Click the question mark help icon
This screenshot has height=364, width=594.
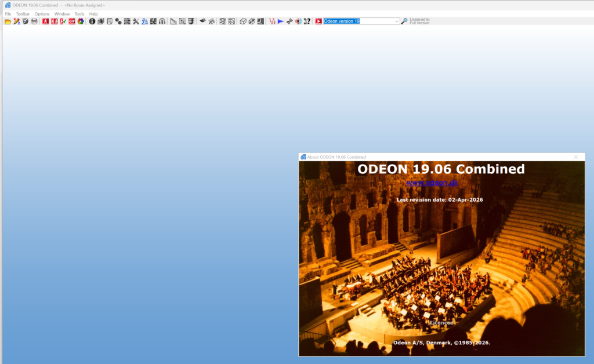[x=307, y=21]
